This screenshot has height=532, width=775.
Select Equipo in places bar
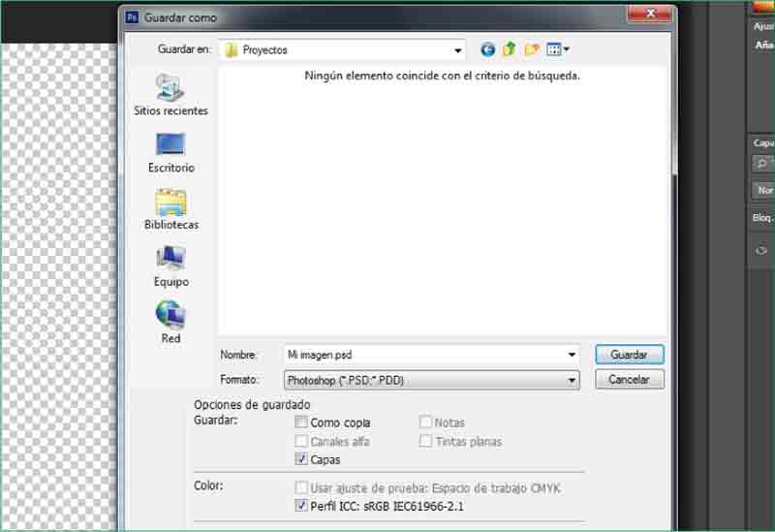tap(170, 266)
